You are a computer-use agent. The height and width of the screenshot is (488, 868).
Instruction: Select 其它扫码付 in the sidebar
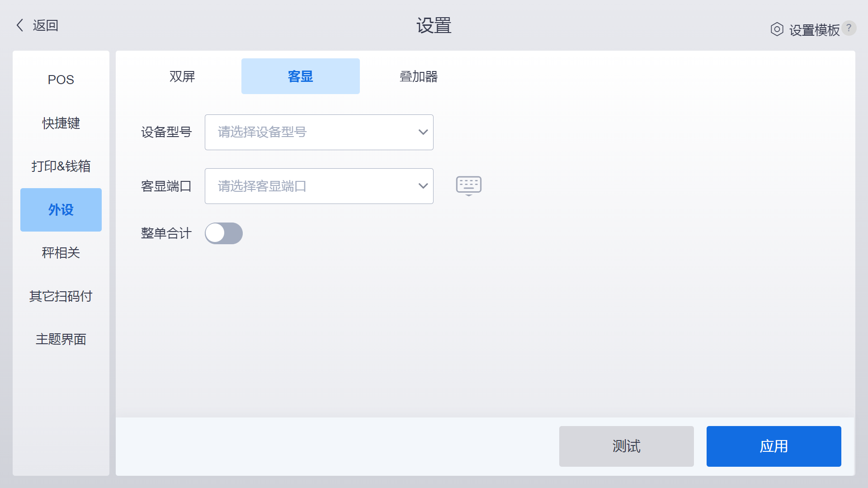[x=61, y=296]
